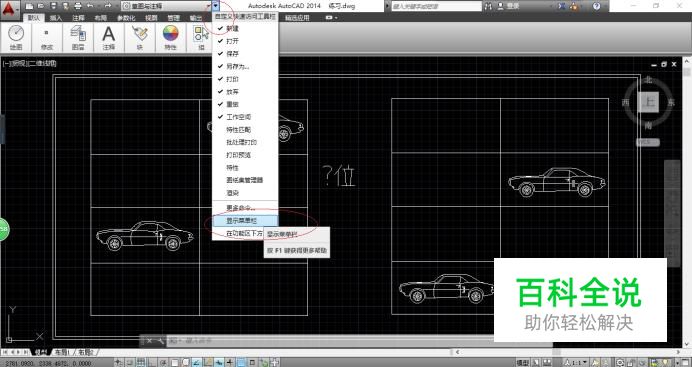Viewport: 692px width, 367px height.
Task: Select 图纸集管理器 in the customize menu
Action: (245, 180)
